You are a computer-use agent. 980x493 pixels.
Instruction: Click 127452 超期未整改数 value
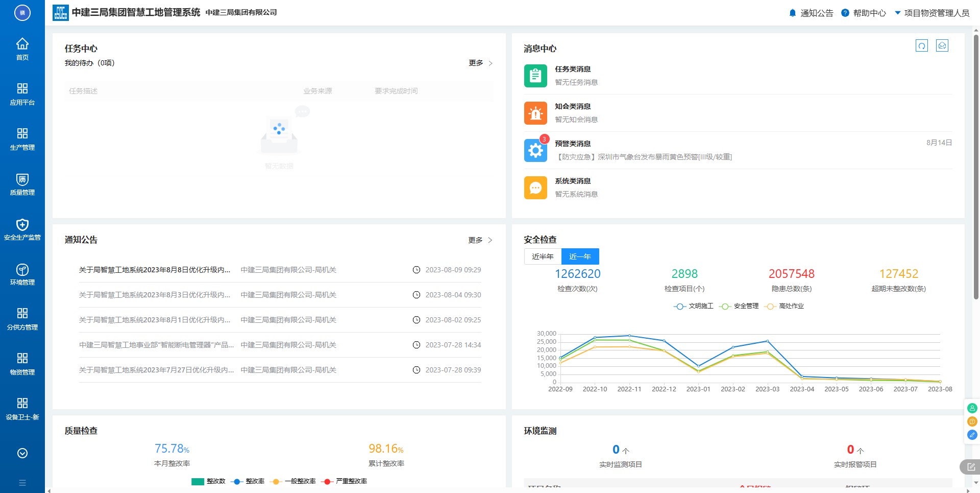(899, 274)
